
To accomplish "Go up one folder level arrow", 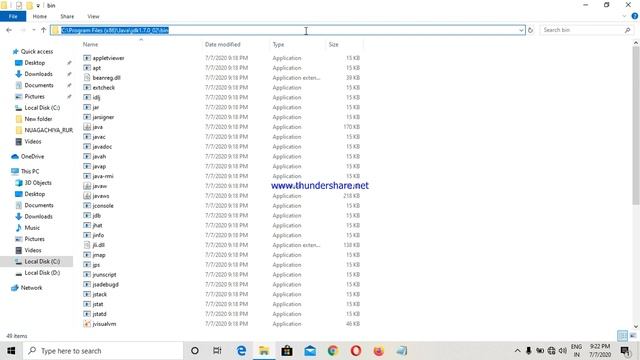I will (44, 30).
